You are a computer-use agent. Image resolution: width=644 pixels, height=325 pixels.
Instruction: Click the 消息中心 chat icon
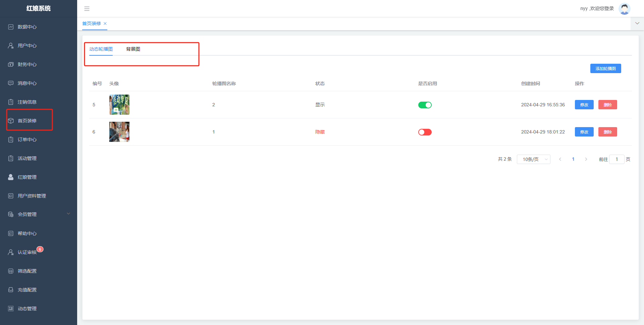(11, 83)
